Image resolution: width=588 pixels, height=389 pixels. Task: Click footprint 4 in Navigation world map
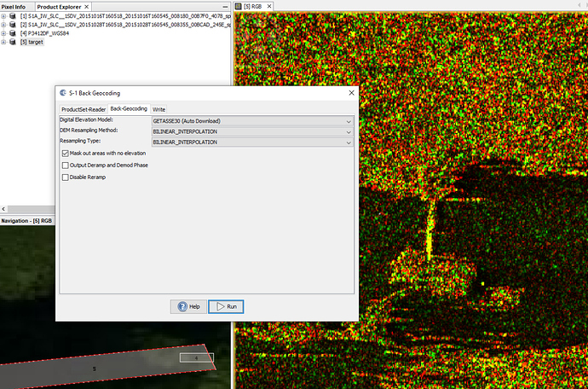[197, 357]
